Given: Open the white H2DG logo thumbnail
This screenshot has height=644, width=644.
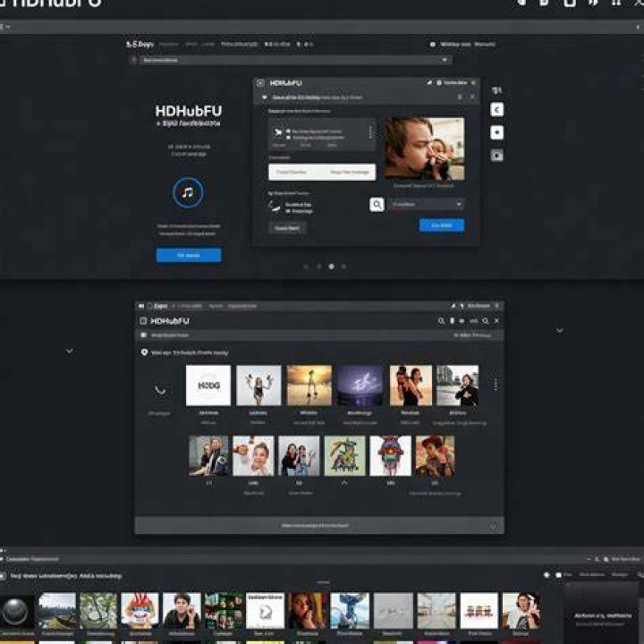Looking at the screenshot, I should (208, 386).
